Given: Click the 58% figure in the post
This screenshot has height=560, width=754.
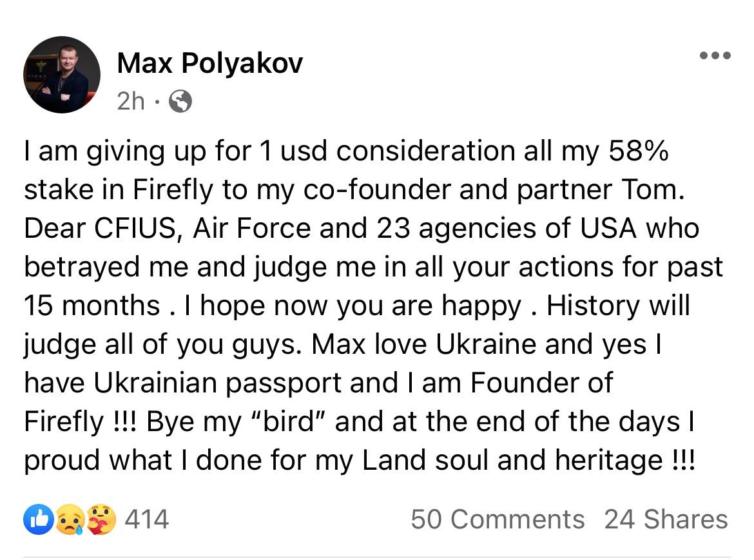Looking at the screenshot, I should (639, 151).
